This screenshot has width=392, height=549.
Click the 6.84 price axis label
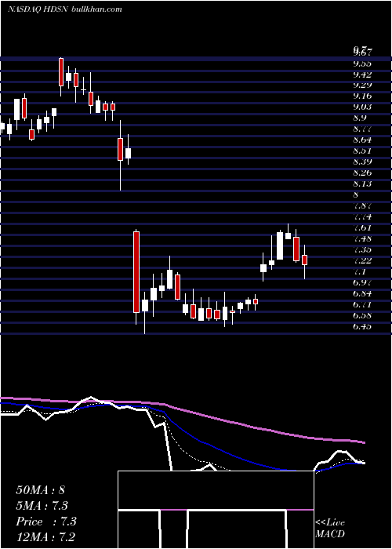362,293
